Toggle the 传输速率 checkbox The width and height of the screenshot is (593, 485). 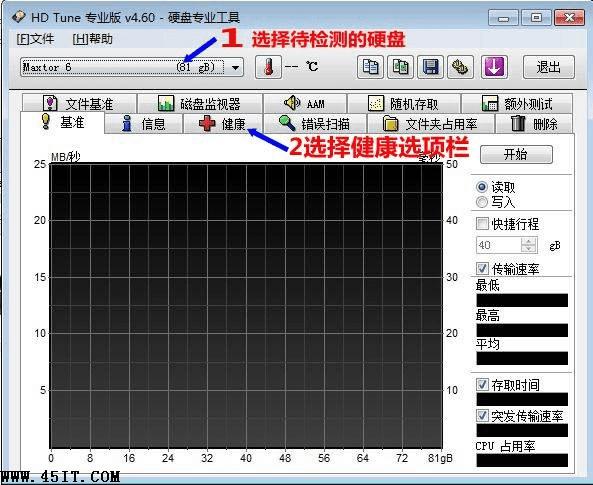[482, 269]
